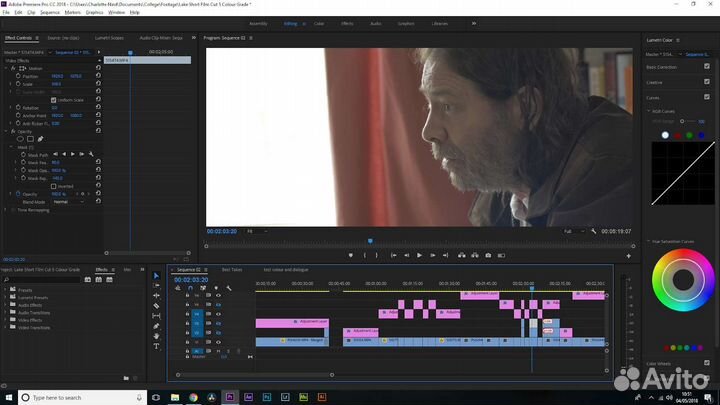Image resolution: width=720 pixels, height=405 pixels.
Task: Open Premiere Pro from the taskbar
Action: pyautogui.click(x=230, y=397)
